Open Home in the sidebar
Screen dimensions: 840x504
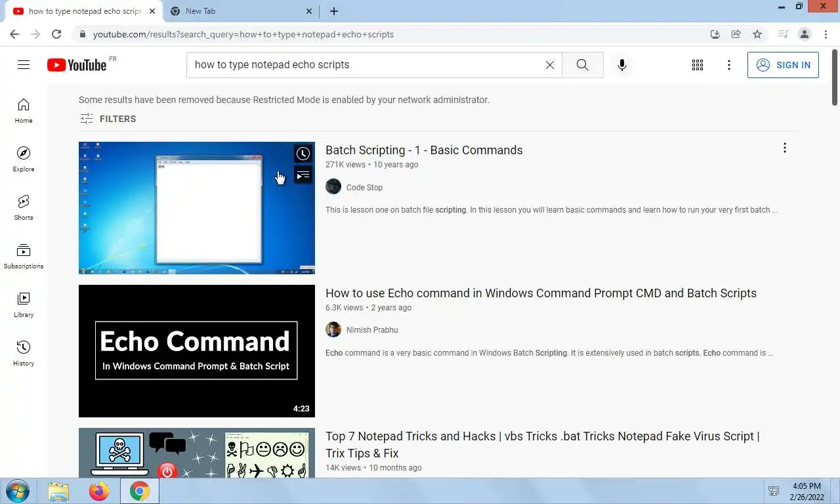(x=24, y=111)
